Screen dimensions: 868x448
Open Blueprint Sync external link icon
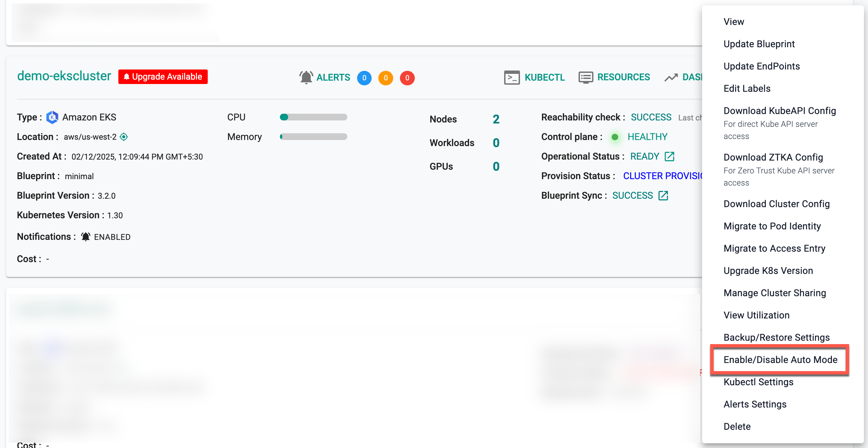pyautogui.click(x=663, y=195)
